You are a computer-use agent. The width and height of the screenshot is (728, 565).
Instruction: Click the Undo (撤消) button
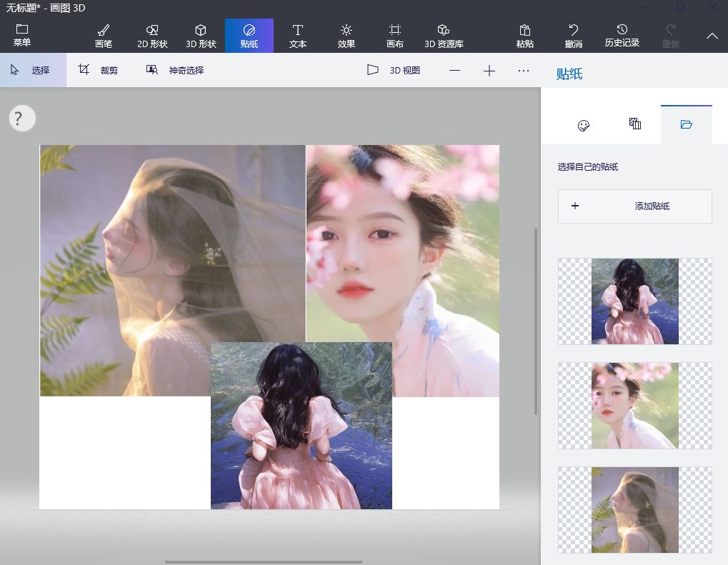573,36
